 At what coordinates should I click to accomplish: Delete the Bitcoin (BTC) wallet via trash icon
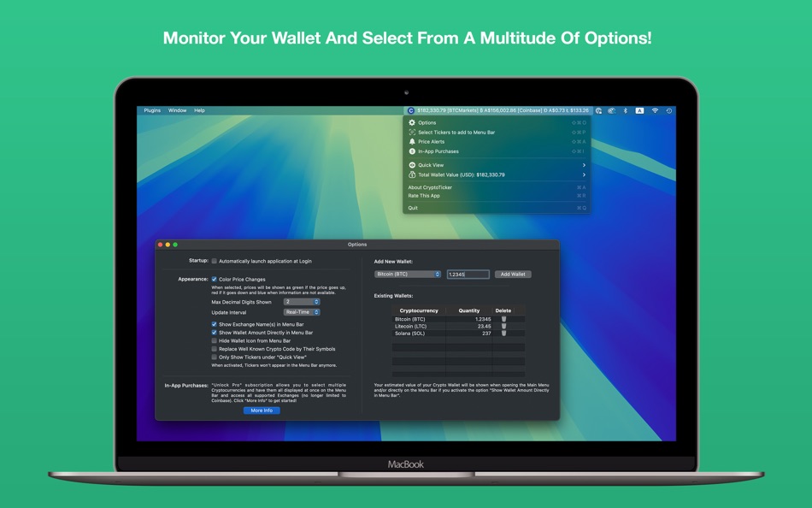pyautogui.click(x=503, y=319)
